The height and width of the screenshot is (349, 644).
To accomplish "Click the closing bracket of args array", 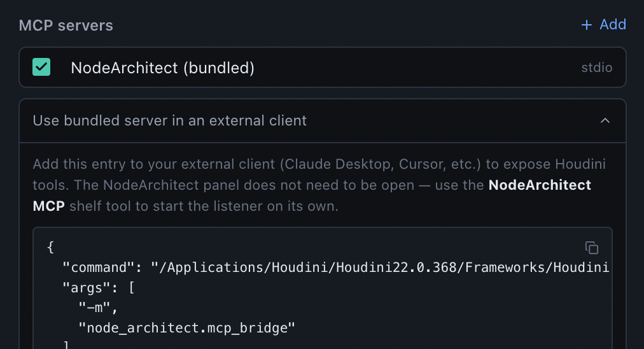I will pyautogui.click(x=66, y=345).
